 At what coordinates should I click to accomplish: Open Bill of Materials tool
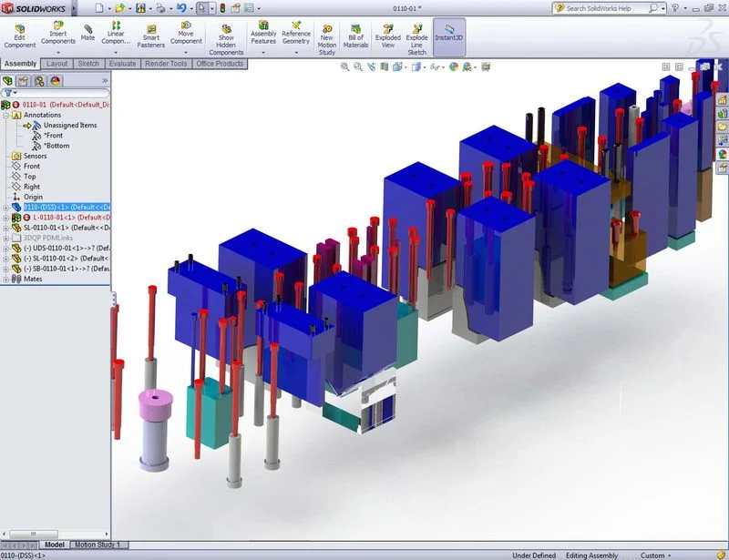pos(355,36)
